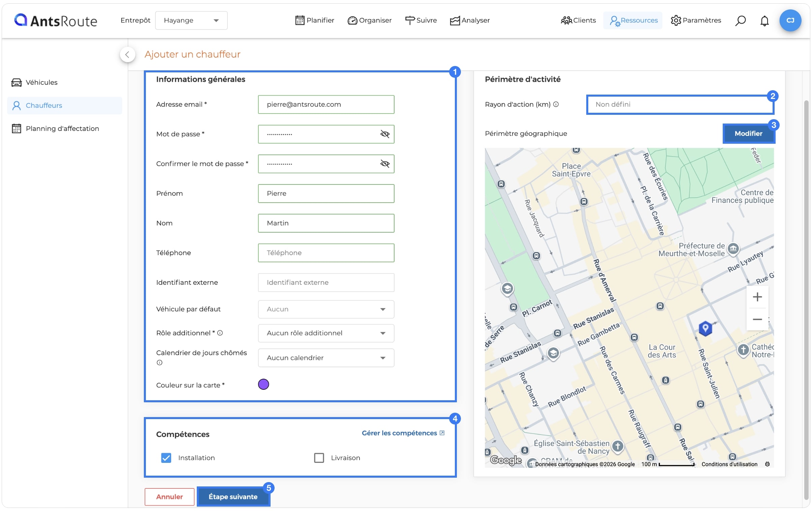Zoom out on the map with minus

[x=757, y=319]
